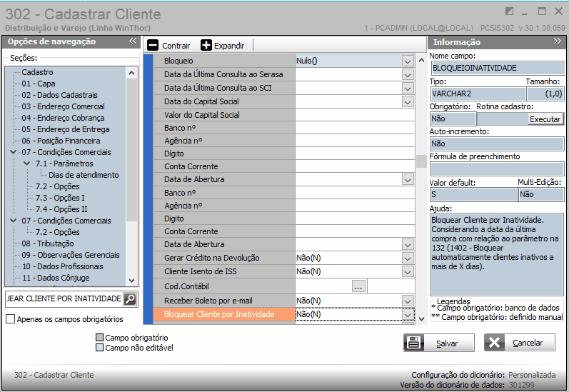
Task: Click the Receber Boleto por e-mail label
Action: coord(208,301)
